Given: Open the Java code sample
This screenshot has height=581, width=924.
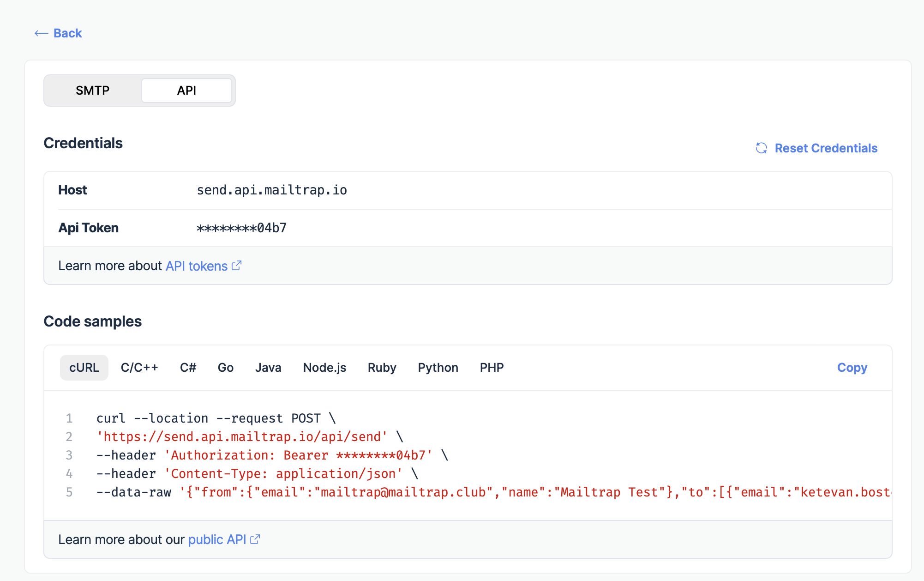Looking at the screenshot, I should pyautogui.click(x=268, y=367).
